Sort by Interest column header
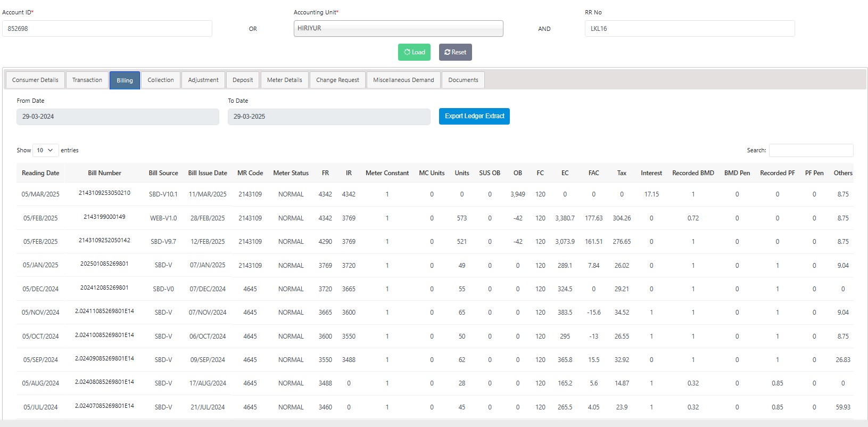 651,173
